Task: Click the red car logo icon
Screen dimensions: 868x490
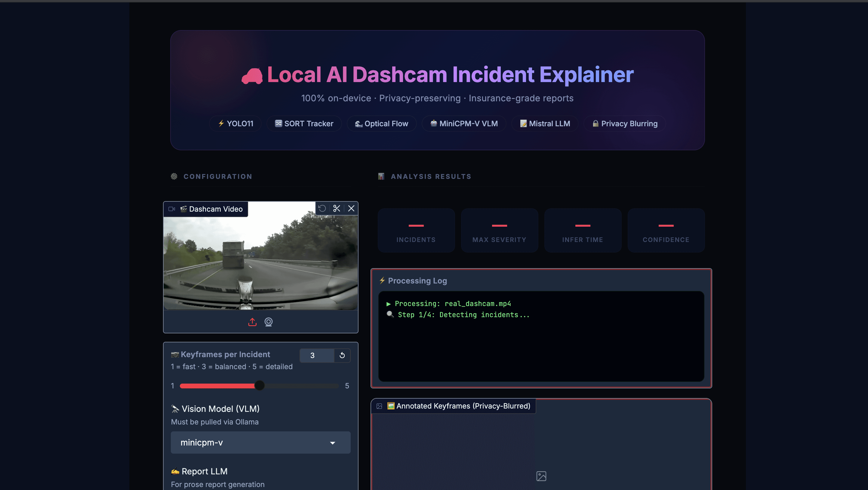Action: [252, 76]
